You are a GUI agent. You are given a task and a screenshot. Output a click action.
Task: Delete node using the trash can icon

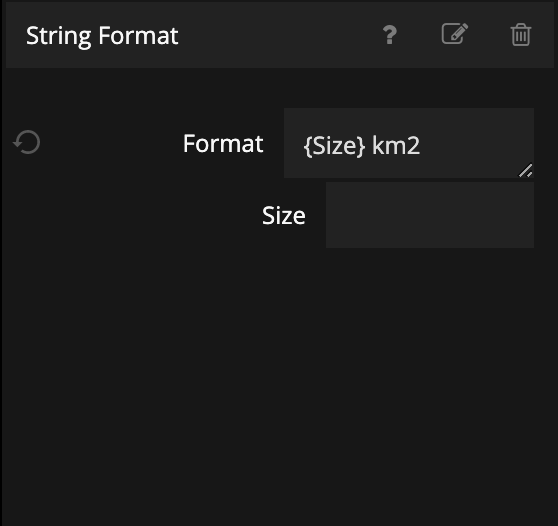[521, 35]
